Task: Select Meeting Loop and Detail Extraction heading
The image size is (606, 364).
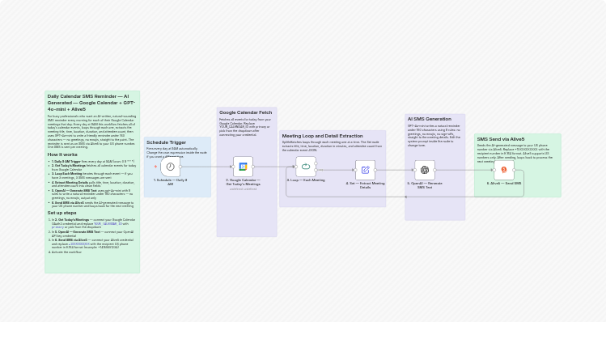Action: 322,136
